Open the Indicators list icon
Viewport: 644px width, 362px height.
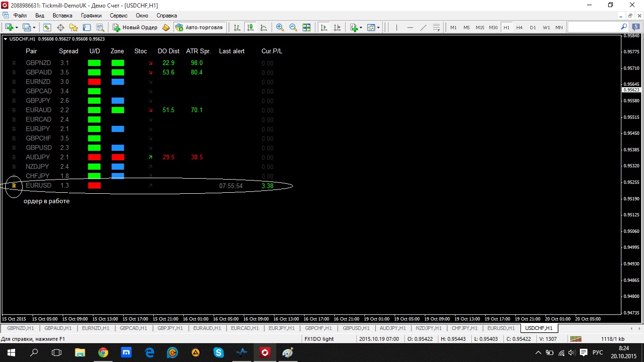pos(354,27)
